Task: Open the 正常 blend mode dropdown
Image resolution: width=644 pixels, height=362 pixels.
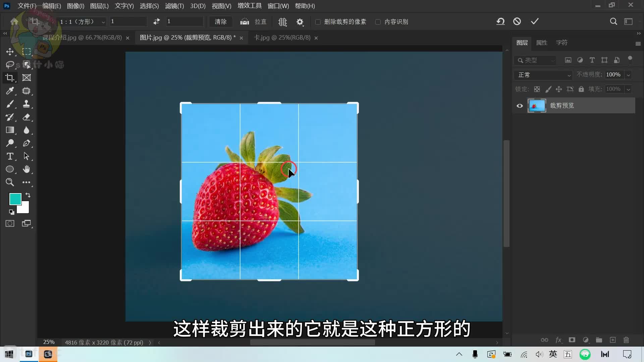Action: 543,75
